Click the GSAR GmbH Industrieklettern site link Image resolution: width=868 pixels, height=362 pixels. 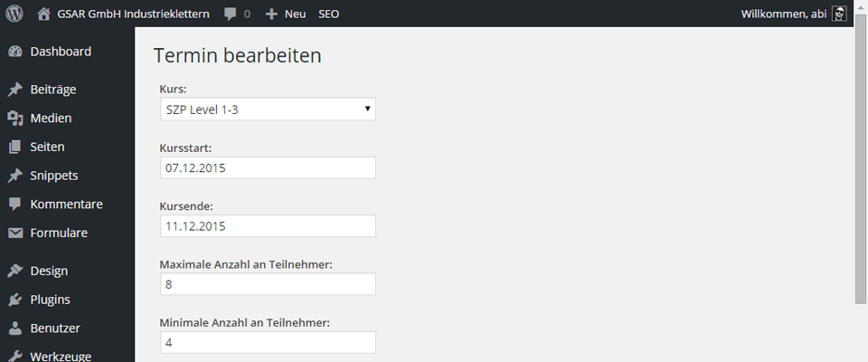[x=134, y=14]
